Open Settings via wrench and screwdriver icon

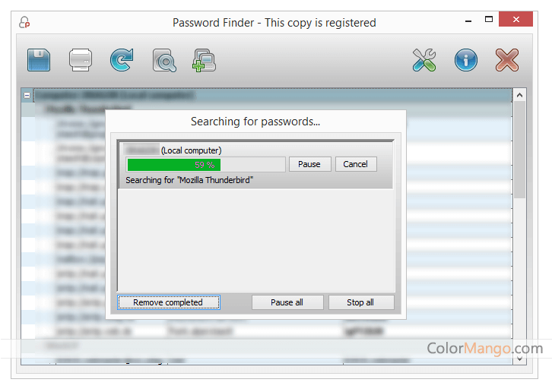point(424,60)
